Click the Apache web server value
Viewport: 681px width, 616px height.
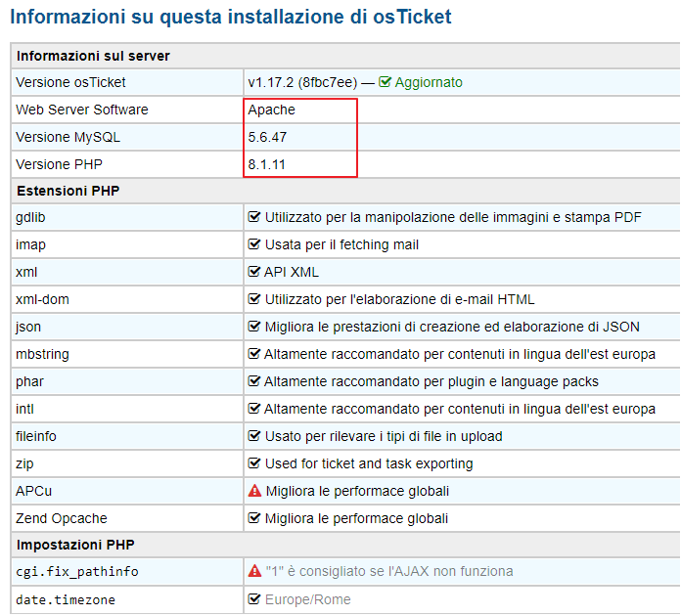pos(271,110)
